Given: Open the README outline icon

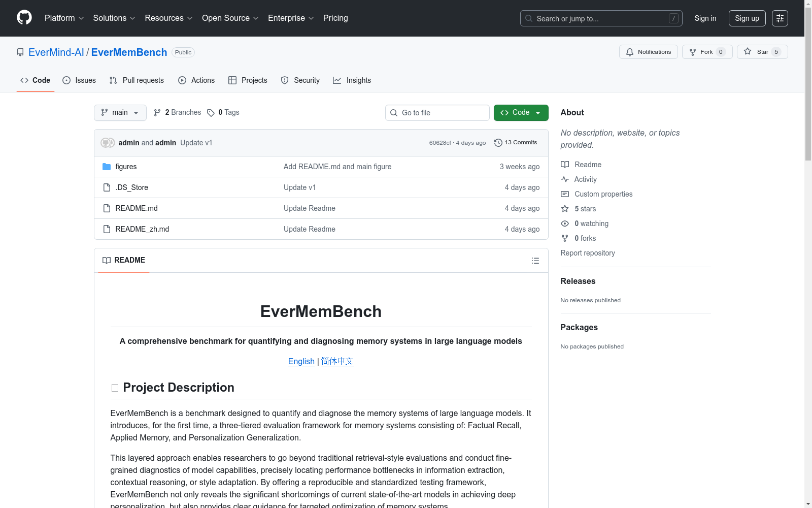Looking at the screenshot, I should 535,261.
